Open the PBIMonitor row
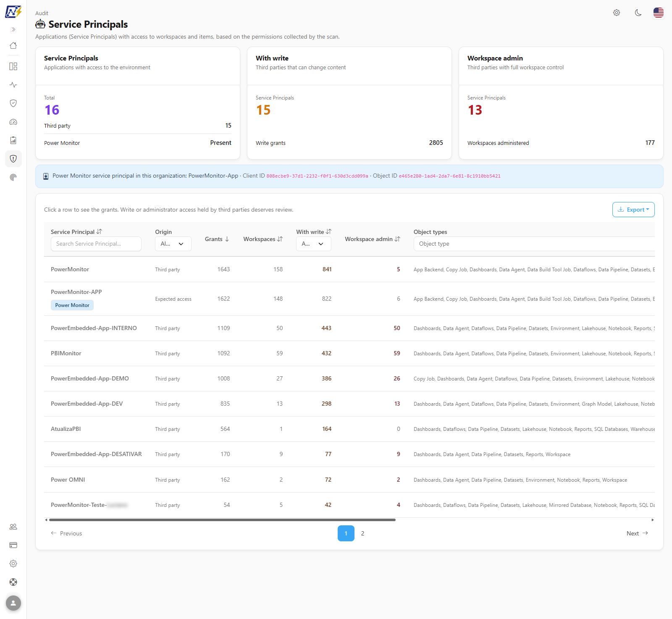Screen dimensions: 672x619 click(349, 353)
